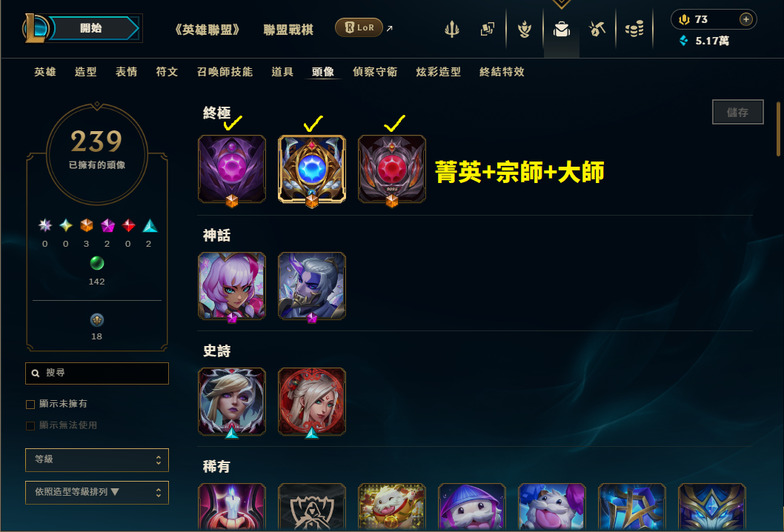Open the Loot hammer icon
Image resolution: width=784 pixels, height=532 pixels.
(x=597, y=29)
